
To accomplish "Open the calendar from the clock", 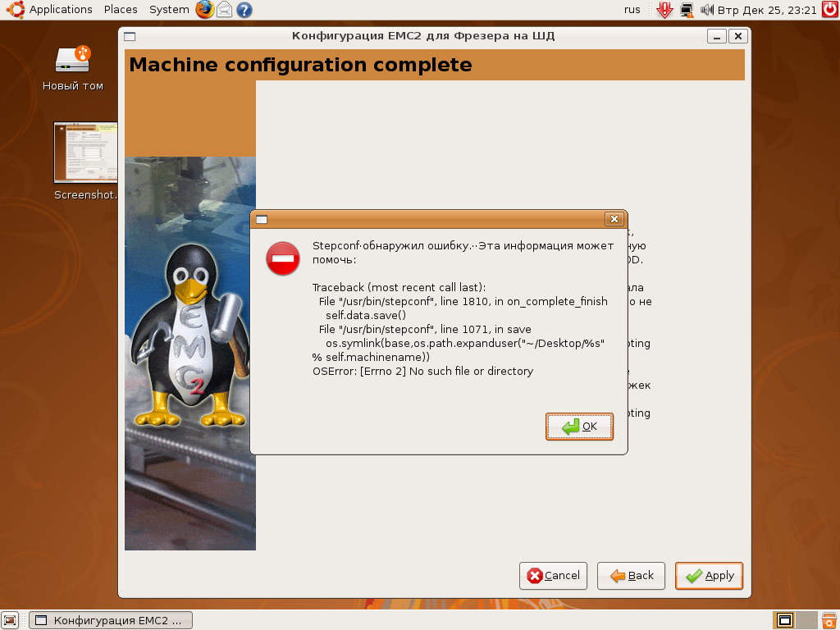I will 767,10.
